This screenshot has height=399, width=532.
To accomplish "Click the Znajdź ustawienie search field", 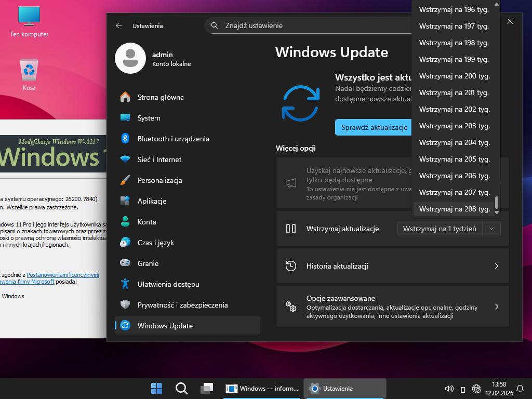I will (312, 25).
